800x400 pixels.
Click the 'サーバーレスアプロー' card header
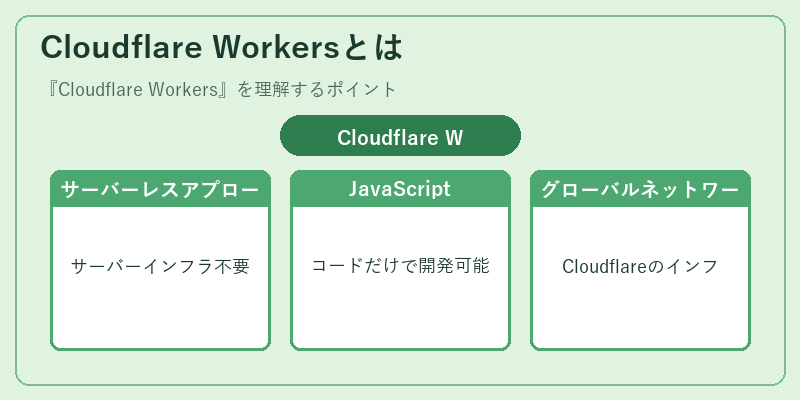click(x=160, y=189)
